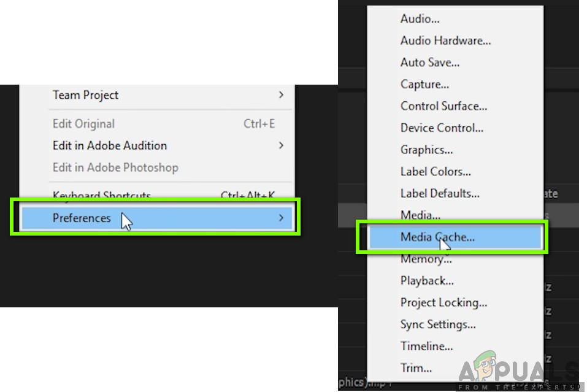Choose Project Locking preferences
Image resolution: width=587 pixels, height=392 pixels.
(x=443, y=302)
